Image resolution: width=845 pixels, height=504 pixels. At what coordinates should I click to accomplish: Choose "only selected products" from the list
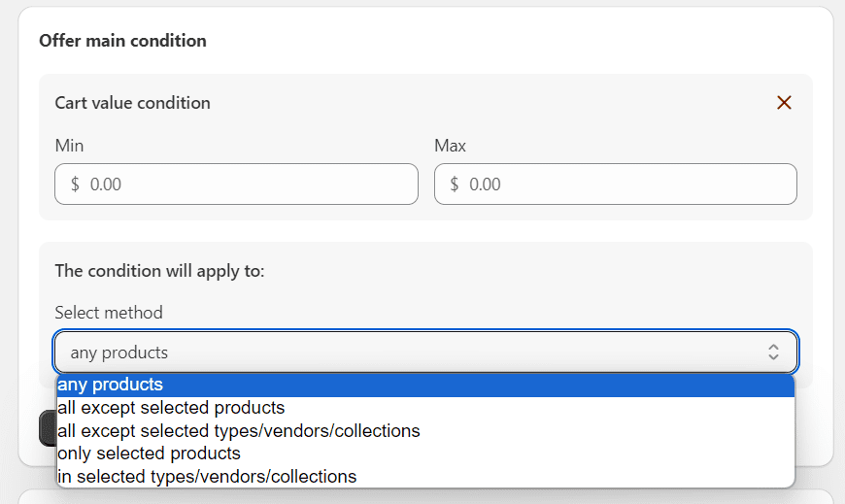[x=149, y=454]
